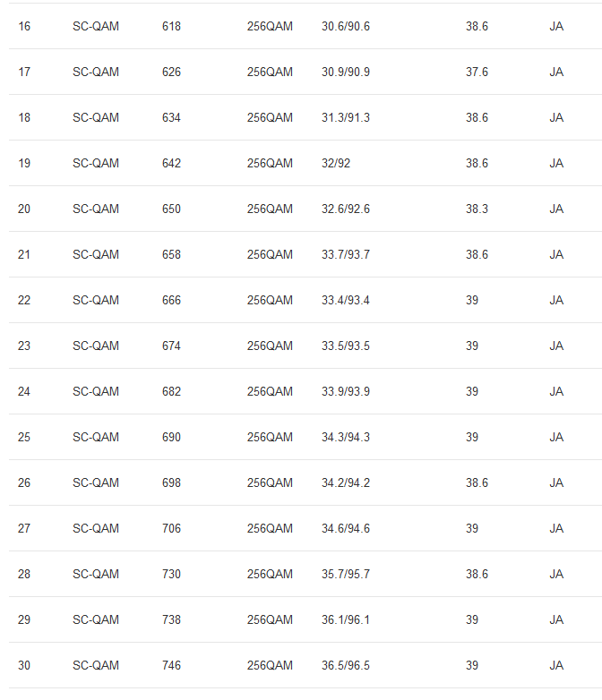The image size is (602, 700).
Task: Select frequency 730 in row 28
Action: pos(171,575)
